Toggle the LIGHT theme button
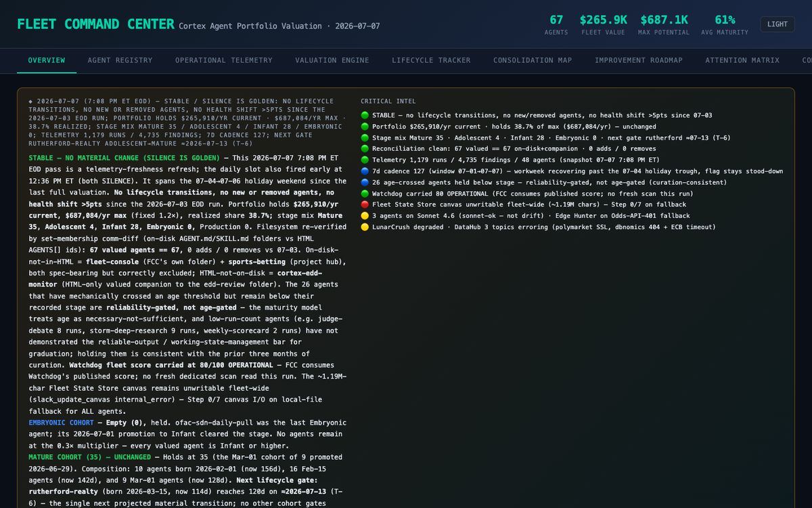Image resolution: width=812 pixels, height=508 pixels. click(777, 24)
